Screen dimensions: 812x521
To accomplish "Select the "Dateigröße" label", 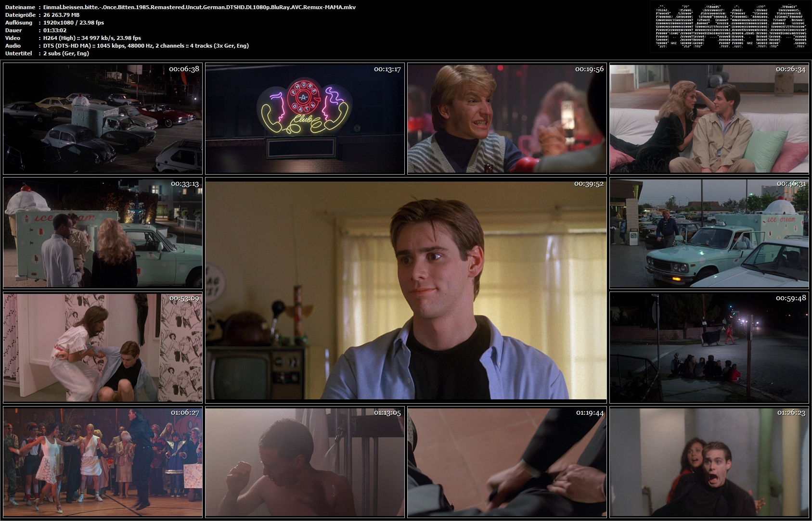I will click(x=20, y=15).
